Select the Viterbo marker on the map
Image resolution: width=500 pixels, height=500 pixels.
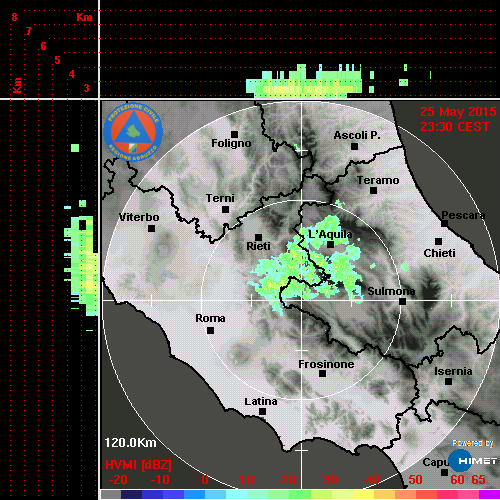click(151, 229)
